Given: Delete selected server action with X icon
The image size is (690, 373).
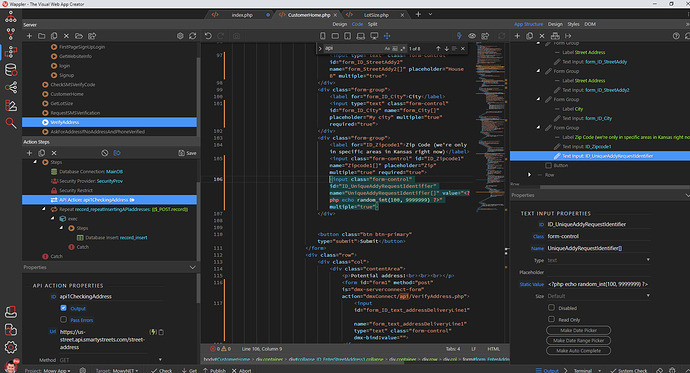Looking at the screenshot, I should pyautogui.click(x=66, y=36).
